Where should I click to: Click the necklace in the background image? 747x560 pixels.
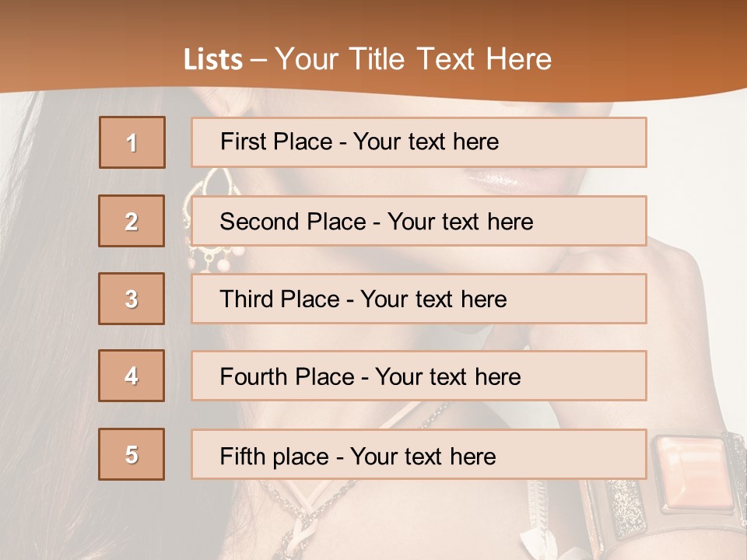[311, 513]
